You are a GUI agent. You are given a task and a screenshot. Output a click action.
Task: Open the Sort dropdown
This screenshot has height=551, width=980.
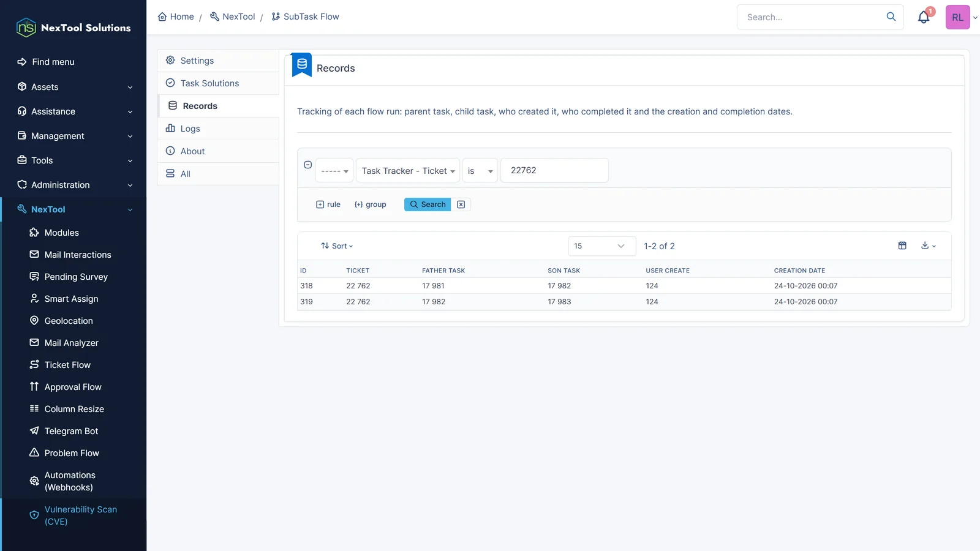337,246
